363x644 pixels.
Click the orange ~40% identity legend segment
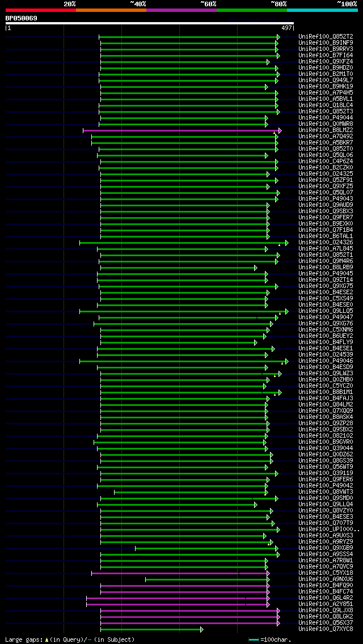111,10
